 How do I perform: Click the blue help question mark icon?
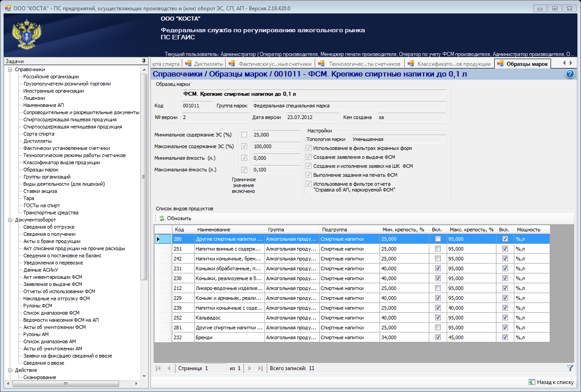570,74
